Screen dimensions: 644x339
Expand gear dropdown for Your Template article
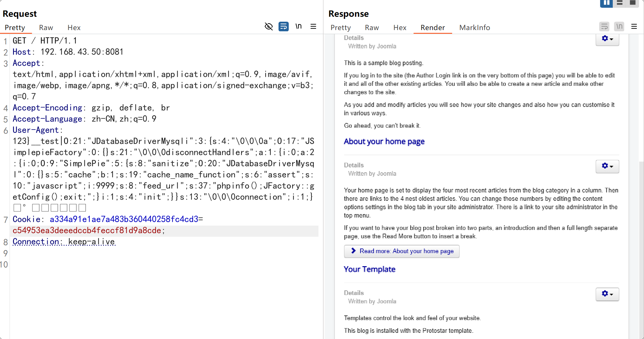[607, 294]
